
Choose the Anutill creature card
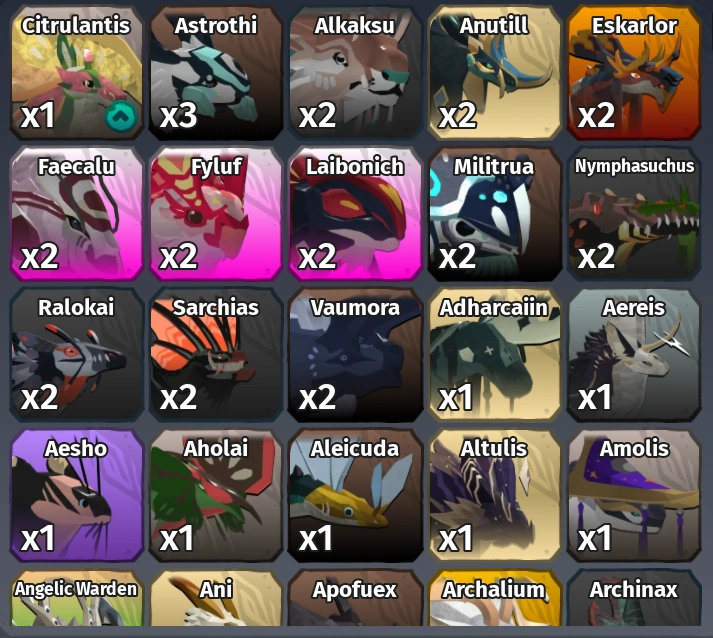pyautogui.click(x=494, y=72)
